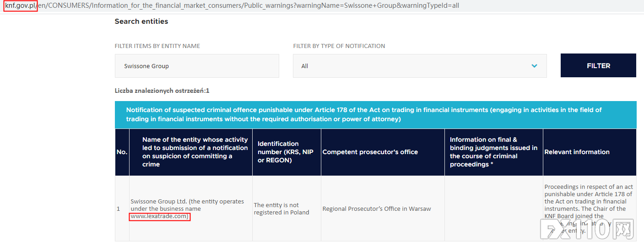
Task: Click the Competent prosecutor's office column header
Action: 370,152
